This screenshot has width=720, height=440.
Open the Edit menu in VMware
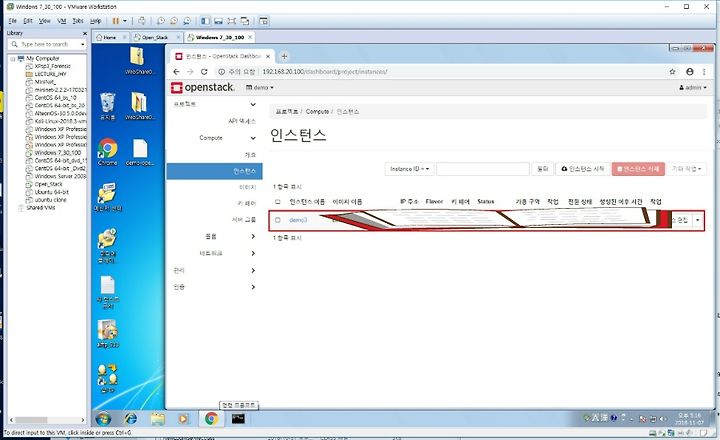point(28,21)
